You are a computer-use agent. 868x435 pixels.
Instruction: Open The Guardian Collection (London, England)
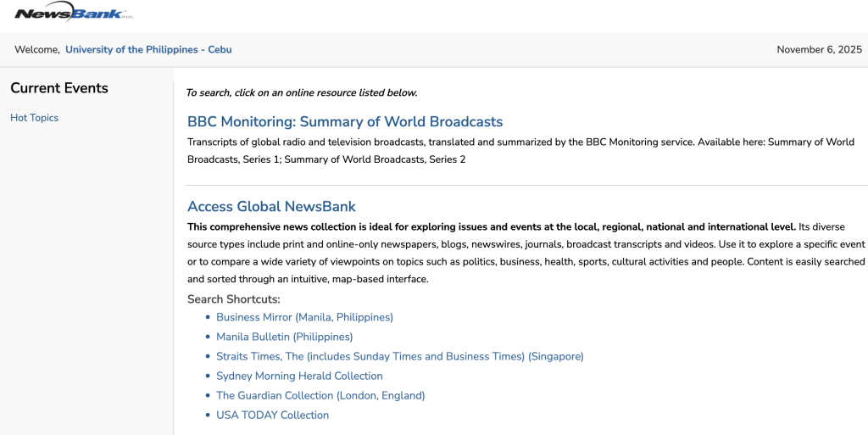320,395
